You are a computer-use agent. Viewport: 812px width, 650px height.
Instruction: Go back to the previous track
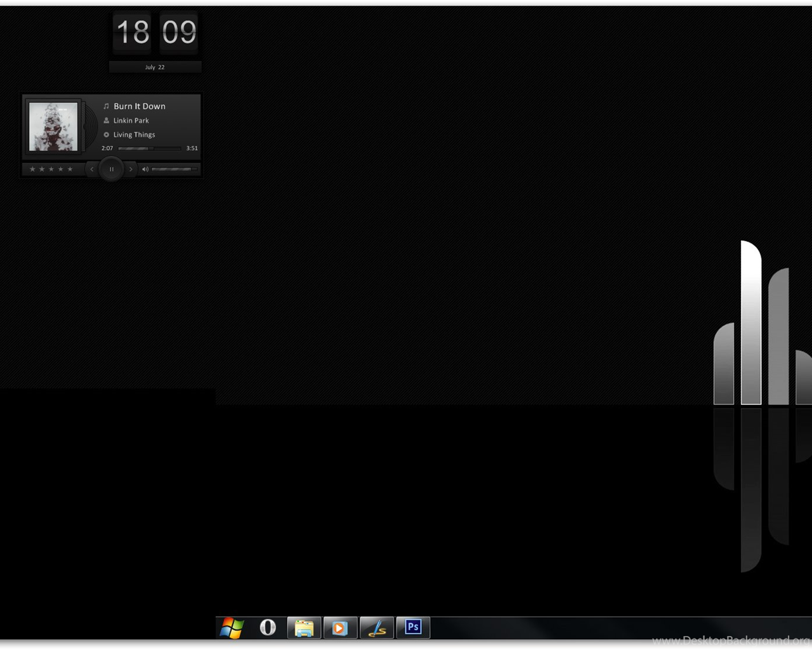click(x=92, y=169)
